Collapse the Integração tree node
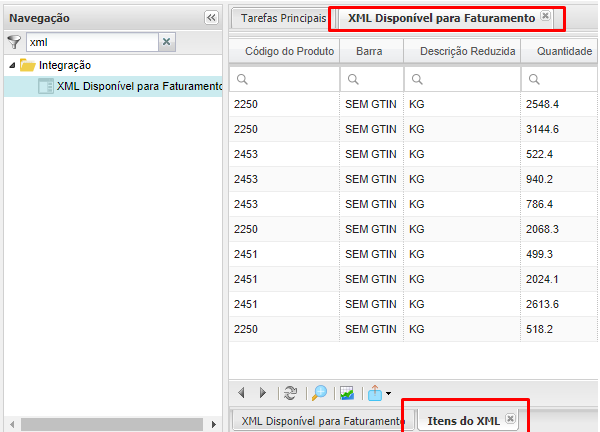The image size is (600, 432). tap(12, 65)
